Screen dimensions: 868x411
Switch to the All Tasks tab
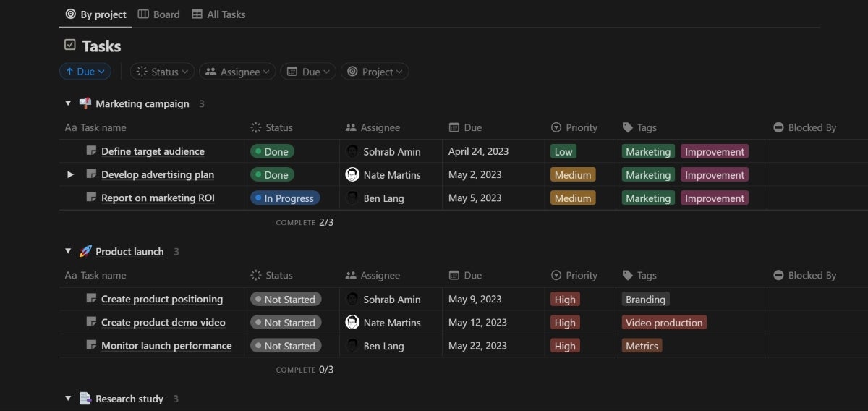tap(218, 14)
